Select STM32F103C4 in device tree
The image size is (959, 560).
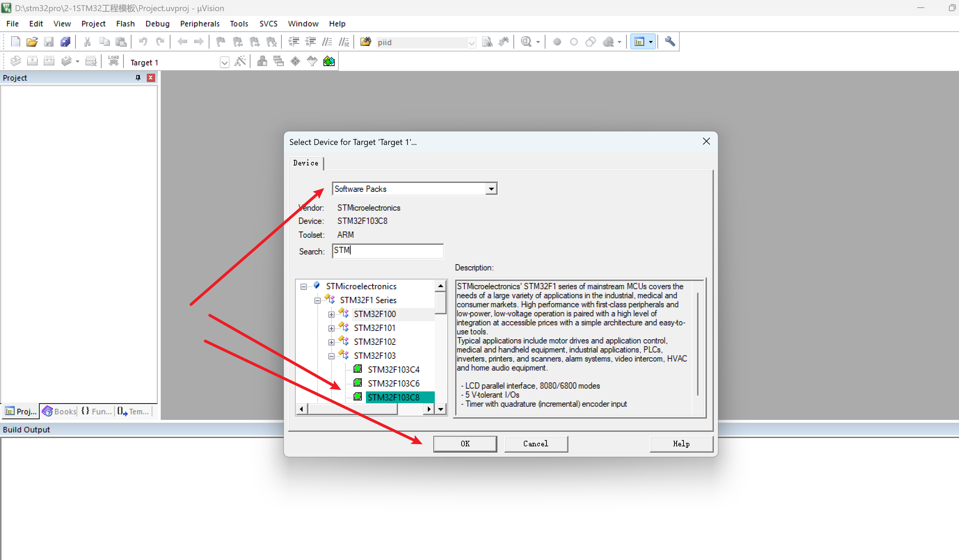(393, 370)
